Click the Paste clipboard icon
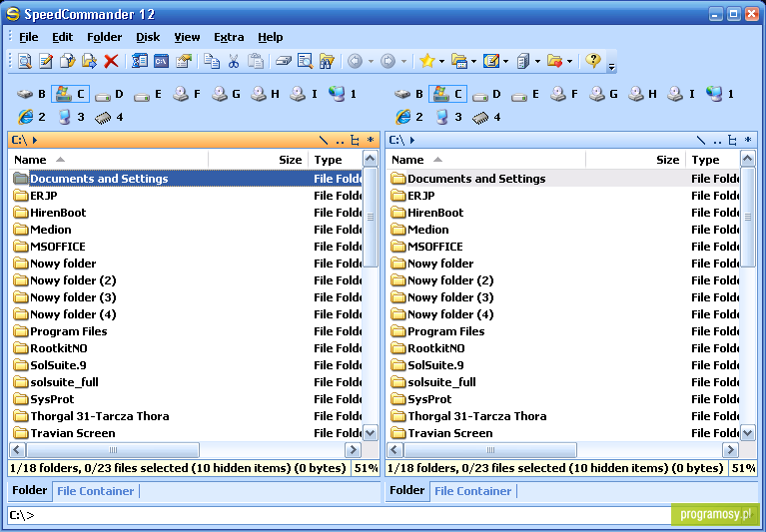Image resolution: width=766 pixels, height=532 pixels. 256,61
